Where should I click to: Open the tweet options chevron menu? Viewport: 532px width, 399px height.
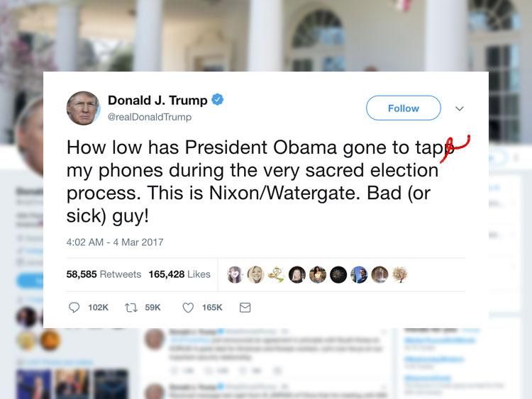(x=460, y=108)
